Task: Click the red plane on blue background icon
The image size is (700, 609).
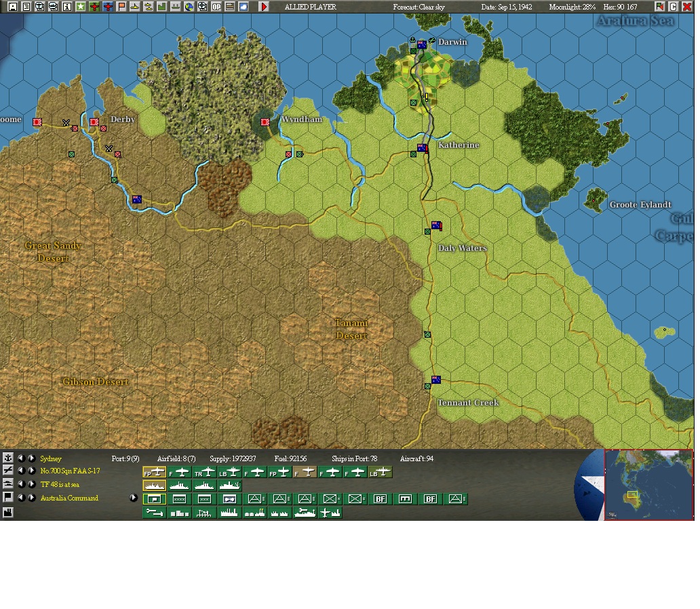Action: click(108, 7)
